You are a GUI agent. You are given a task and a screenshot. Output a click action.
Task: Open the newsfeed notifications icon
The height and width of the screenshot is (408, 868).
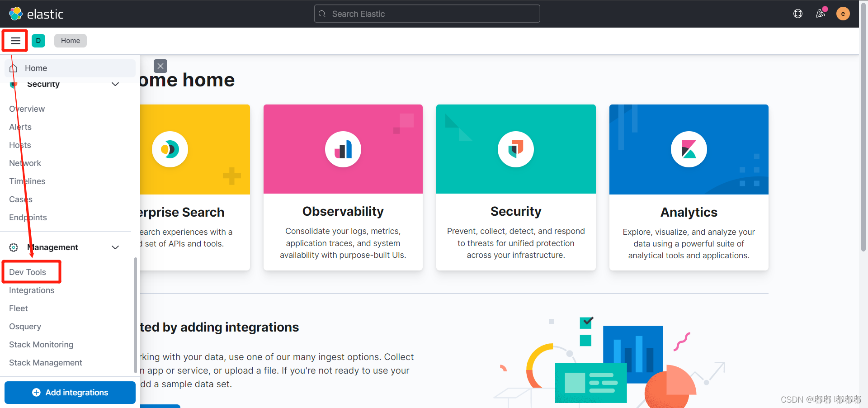point(821,14)
